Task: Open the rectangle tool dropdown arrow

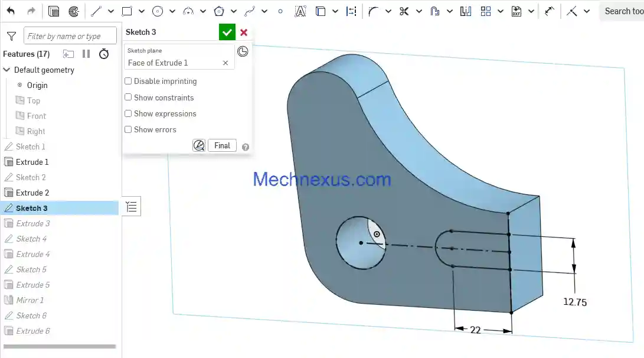Action: [x=142, y=11]
